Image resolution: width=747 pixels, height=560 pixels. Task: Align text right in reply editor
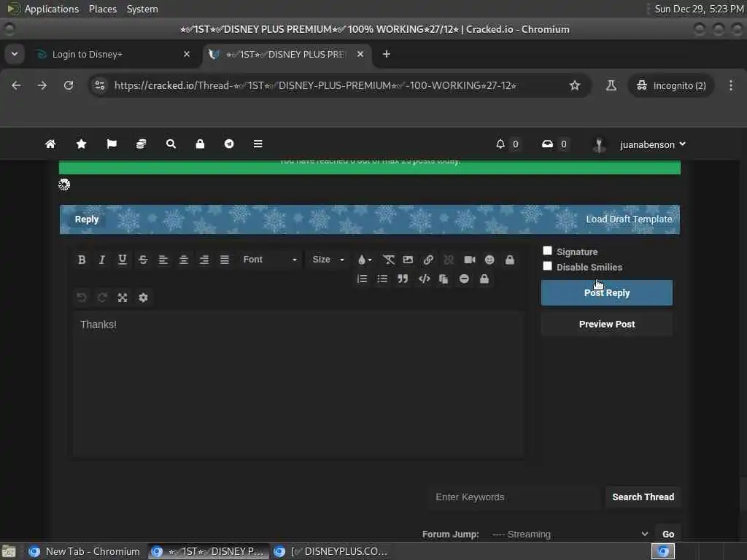coord(204,260)
